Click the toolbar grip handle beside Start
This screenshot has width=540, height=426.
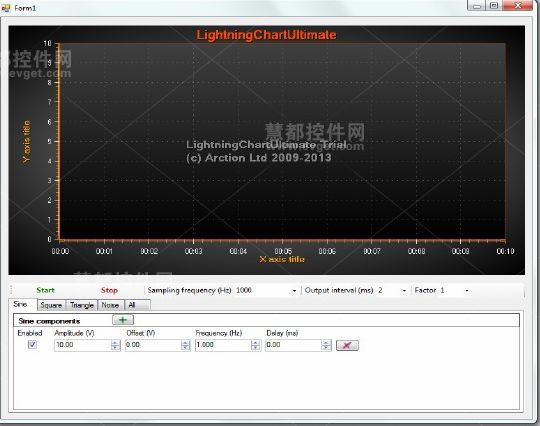click(11, 290)
